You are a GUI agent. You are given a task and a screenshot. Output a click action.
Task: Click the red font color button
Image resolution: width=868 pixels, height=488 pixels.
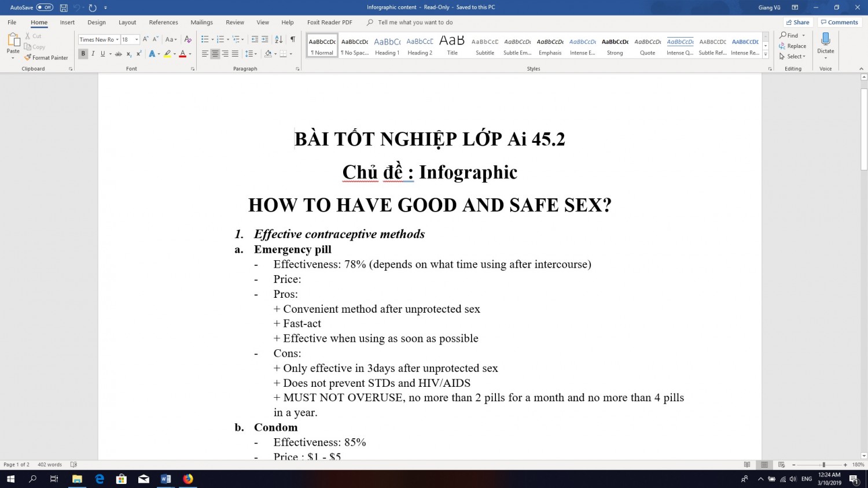(182, 54)
